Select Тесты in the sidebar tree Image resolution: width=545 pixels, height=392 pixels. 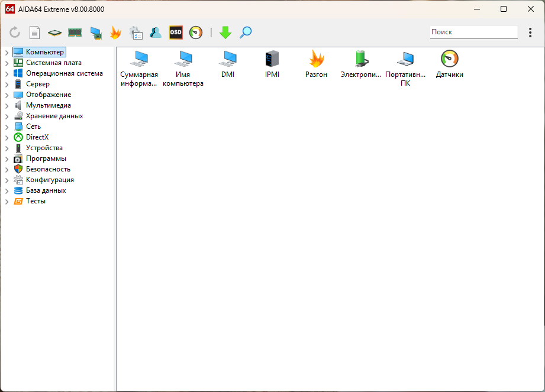[30, 201]
